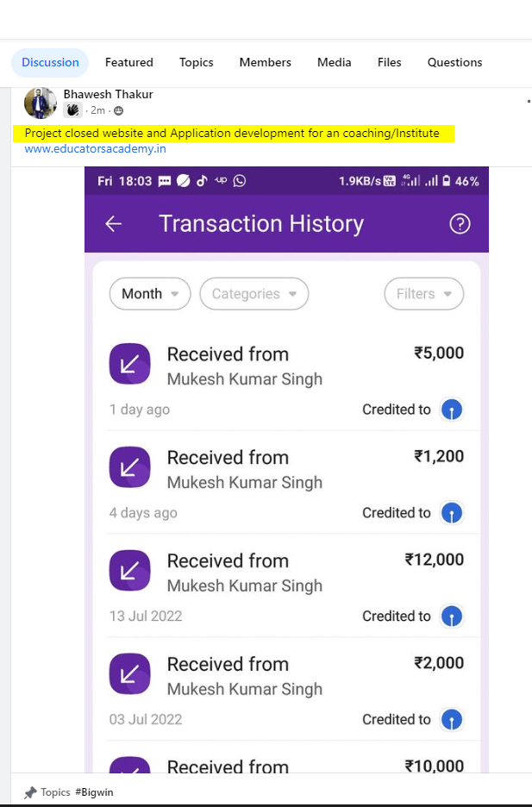Tap the TikTok icon in the status bar

click(x=202, y=180)
